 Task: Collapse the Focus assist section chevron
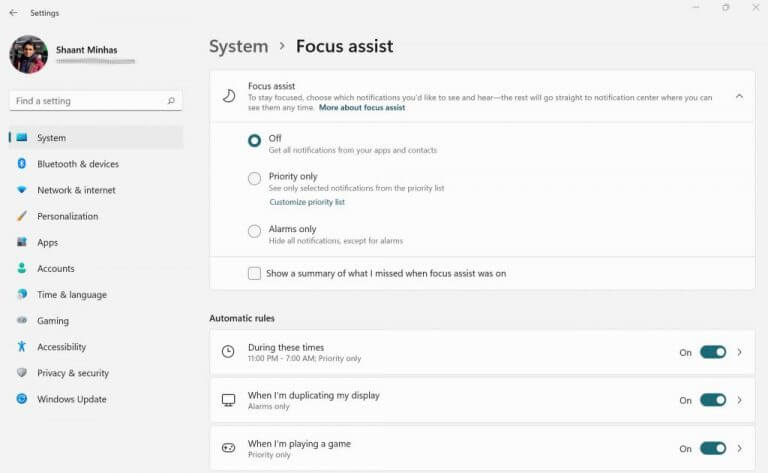pos(739,96)
